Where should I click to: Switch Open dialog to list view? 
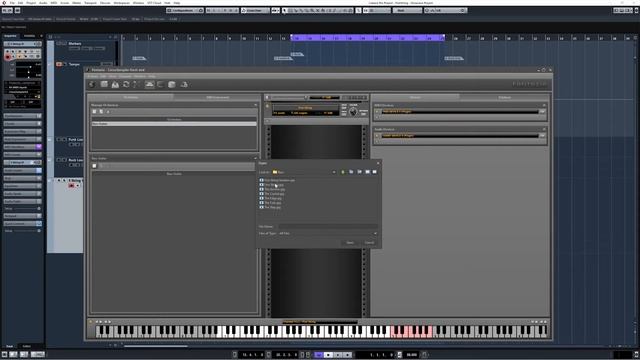[x=367, y=172]
